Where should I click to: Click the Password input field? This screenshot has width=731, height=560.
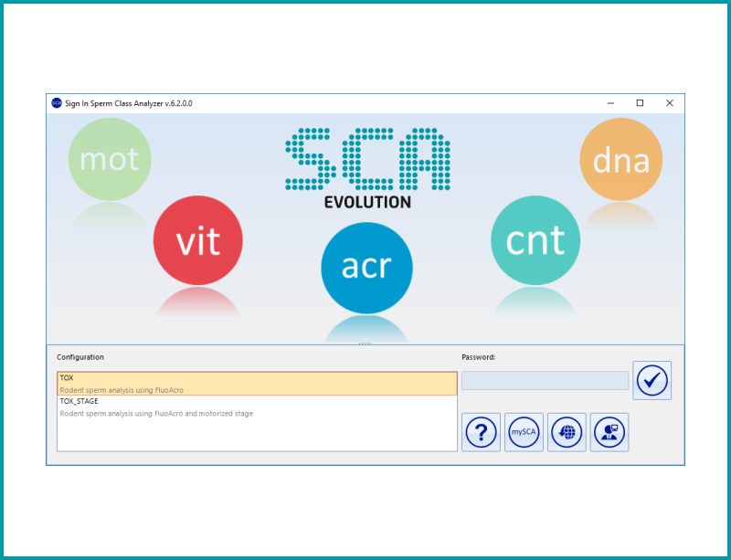[x=545, y=380]
